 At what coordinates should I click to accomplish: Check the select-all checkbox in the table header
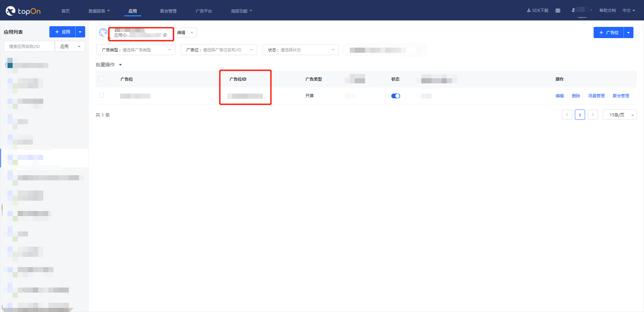(101, 79)
